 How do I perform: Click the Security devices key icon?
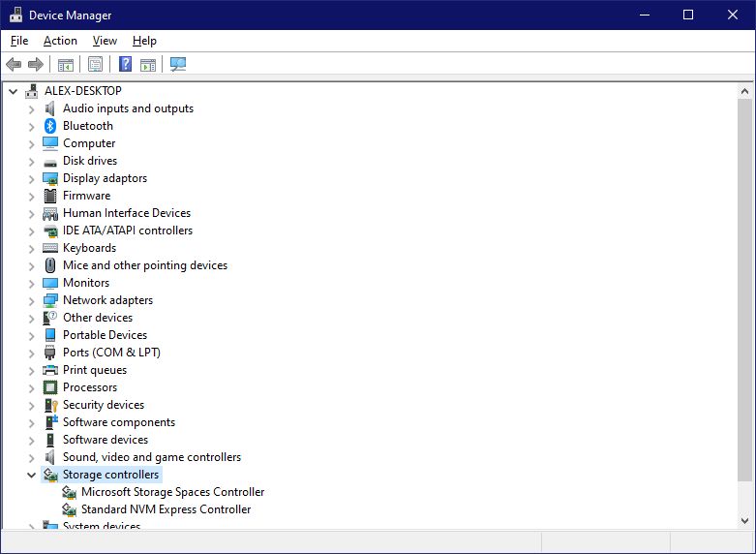[x=50, y=405]
